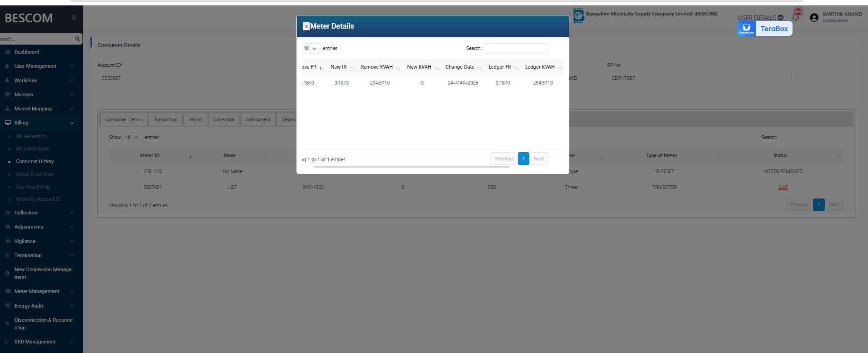The image size is (868, 353).
Task: Click the RR No input field
Action: (x=699, y=78)
